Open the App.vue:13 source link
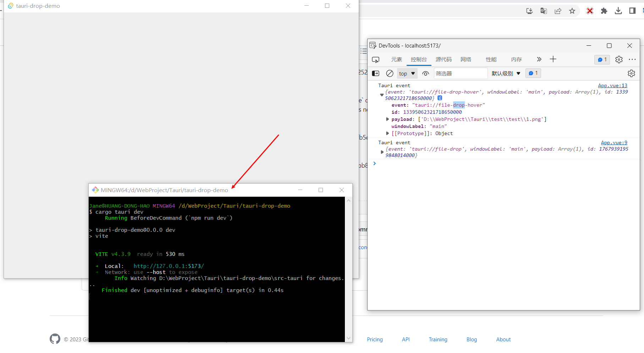The image size is (644, 353). point(612,85)
